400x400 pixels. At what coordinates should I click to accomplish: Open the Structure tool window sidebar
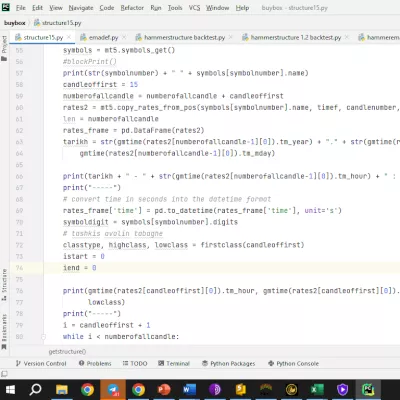click(4, 284)
